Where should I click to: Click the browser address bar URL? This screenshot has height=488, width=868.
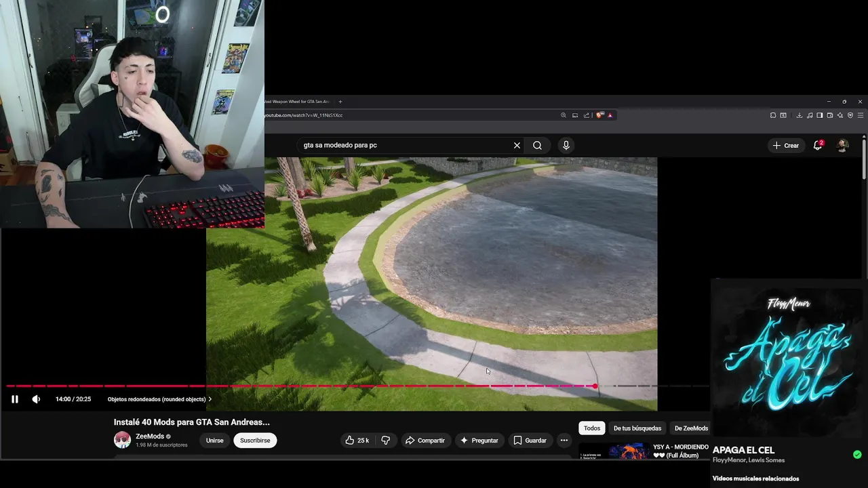point(304,115)
